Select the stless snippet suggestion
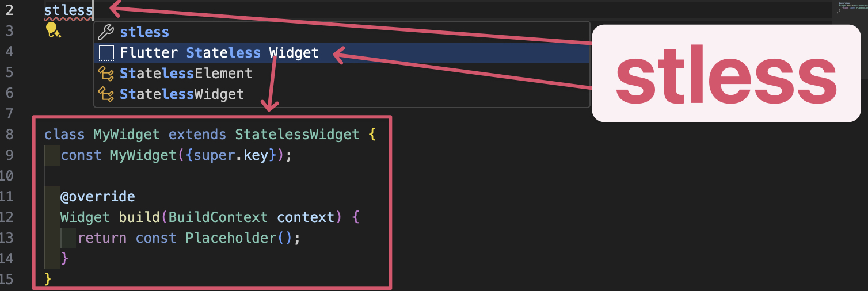Screen dimensions: 868x291 click(x=144, y=32)
